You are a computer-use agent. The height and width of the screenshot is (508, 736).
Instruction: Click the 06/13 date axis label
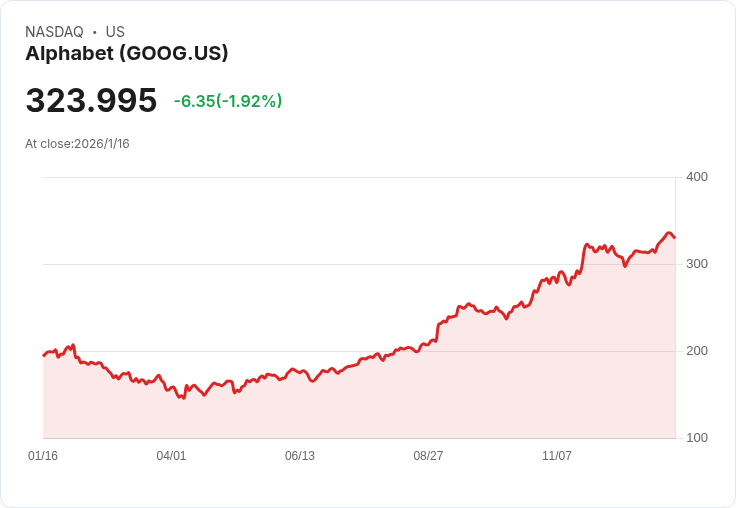click(x=300, y=456)
